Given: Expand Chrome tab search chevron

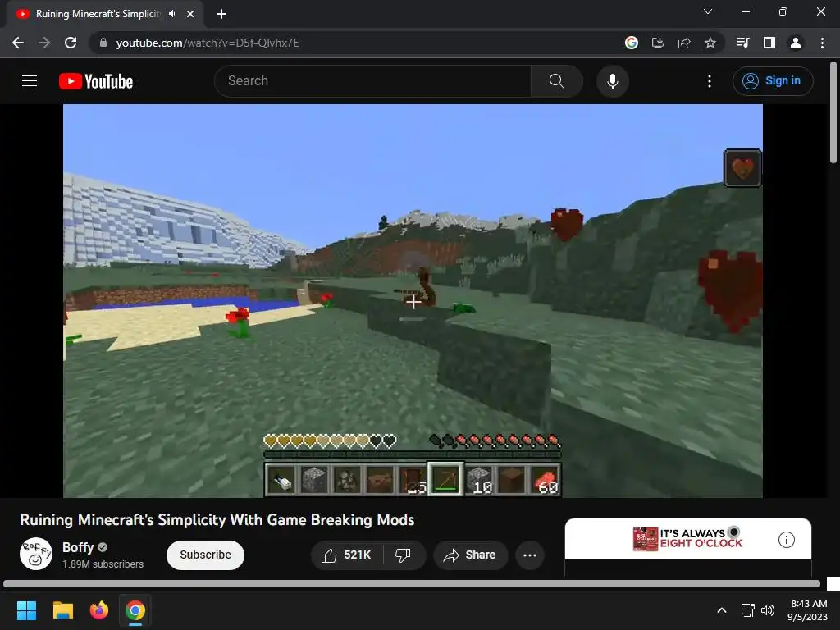Looking at the screenshot, I should click(x=708, y=11).
